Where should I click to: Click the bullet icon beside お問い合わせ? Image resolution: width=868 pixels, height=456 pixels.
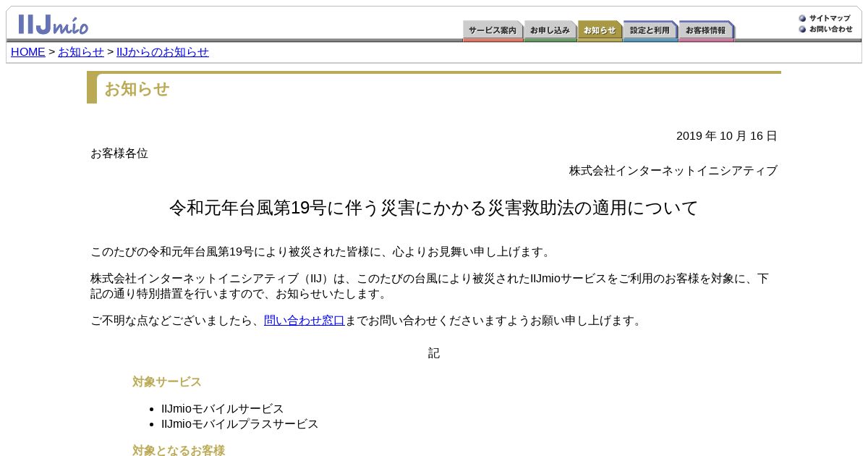pyautogui.click(x=802, y=29)
